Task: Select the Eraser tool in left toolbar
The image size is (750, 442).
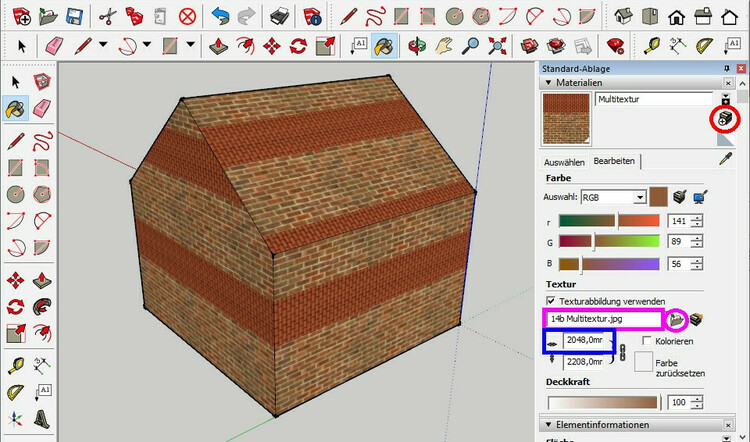Action: pos(41,108)
